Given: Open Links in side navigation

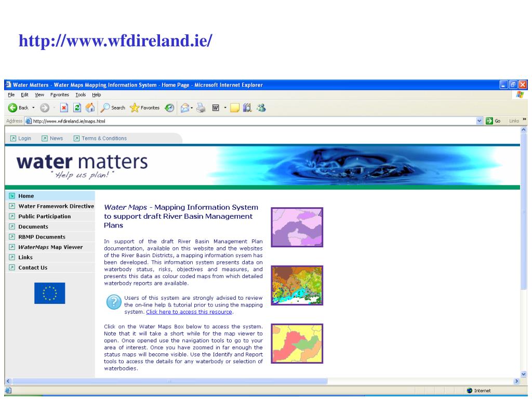Looking at the screenshot, I should tap(50, 257).
